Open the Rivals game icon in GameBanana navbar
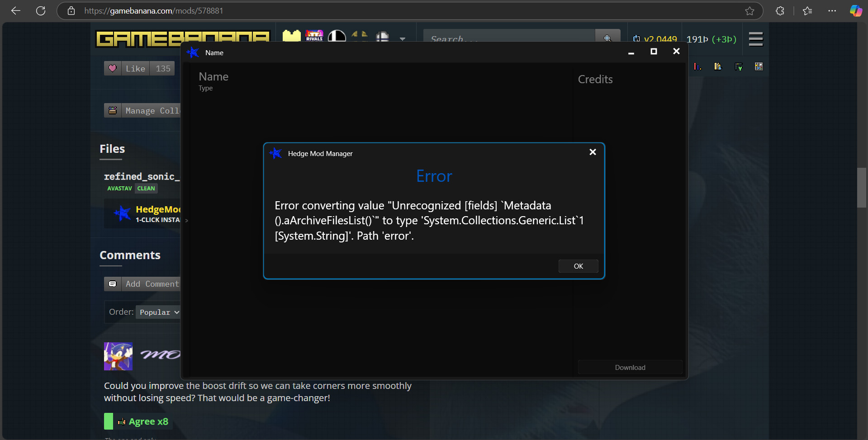This screenshot has height=440, width=868. point(314,35)
